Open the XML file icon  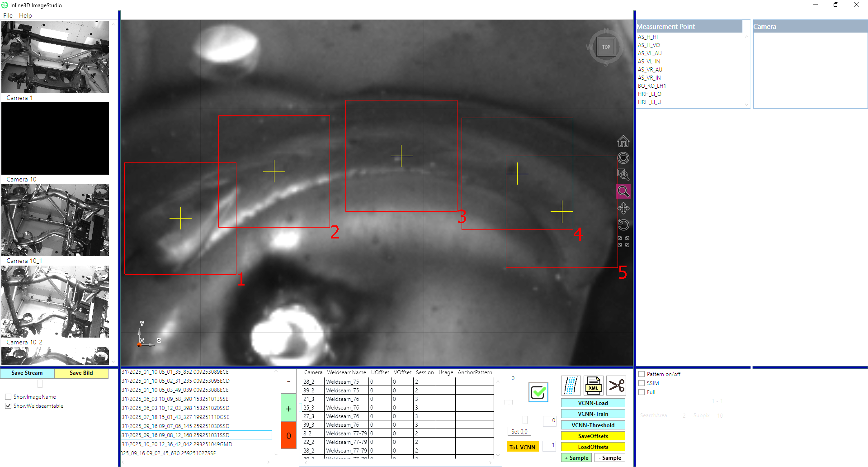(x=593, y=386)
